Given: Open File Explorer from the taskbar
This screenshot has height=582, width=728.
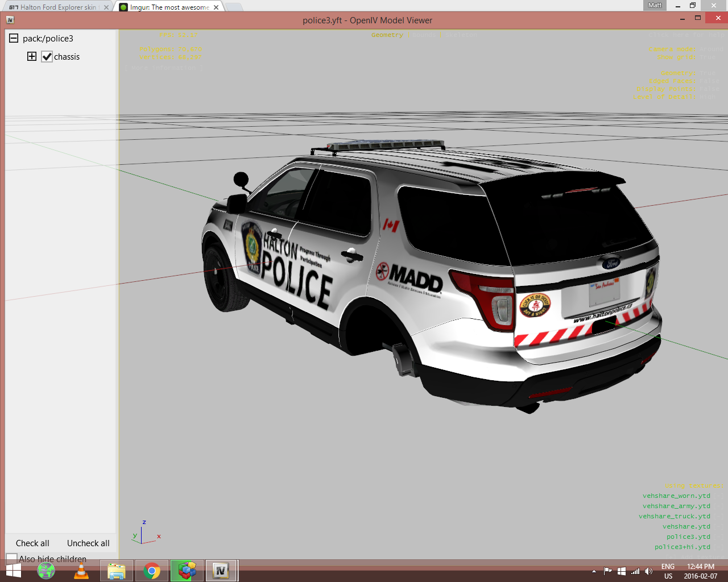Looking at the screenshot, I should click(117, 571).
